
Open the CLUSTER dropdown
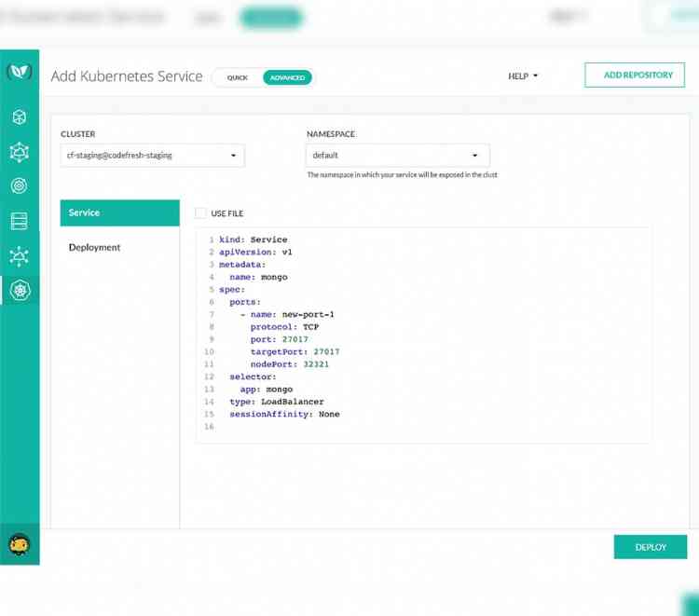153,155
